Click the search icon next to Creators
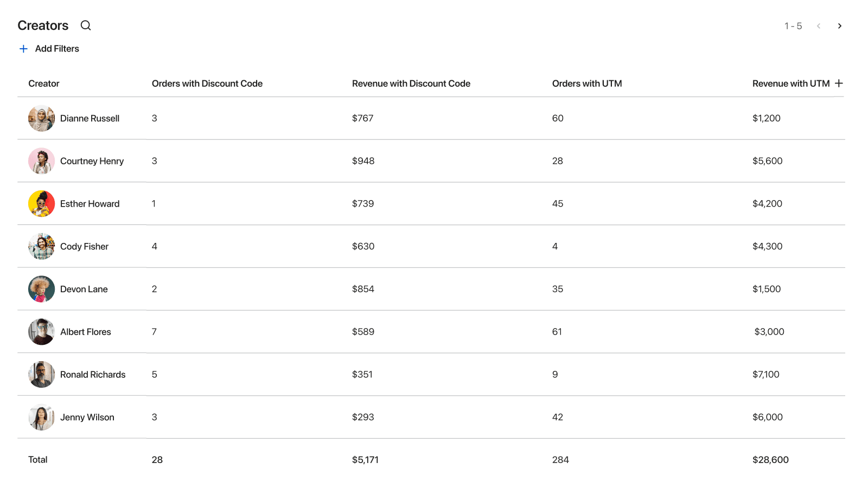The height and width of the screenshot is (488, 868). tap(86, 25)
